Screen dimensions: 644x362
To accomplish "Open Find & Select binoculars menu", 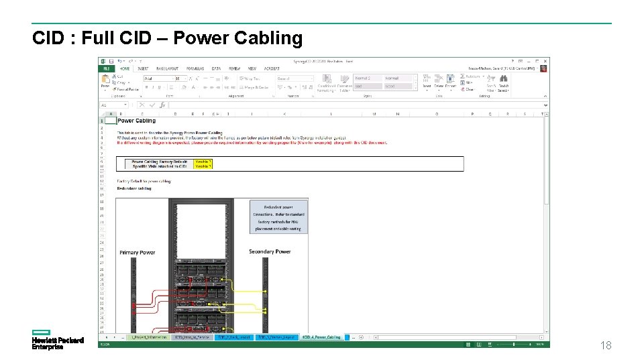I will coord(503,83).
